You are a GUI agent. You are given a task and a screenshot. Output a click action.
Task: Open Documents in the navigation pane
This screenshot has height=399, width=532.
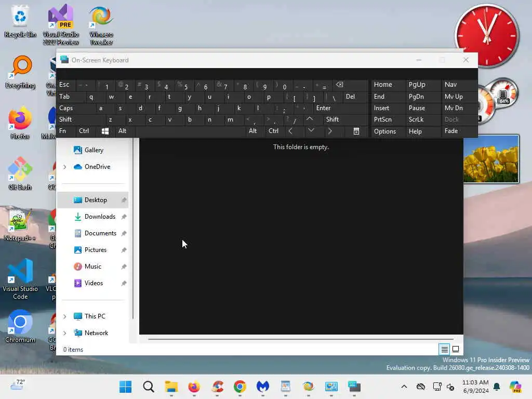pos(92,233)
